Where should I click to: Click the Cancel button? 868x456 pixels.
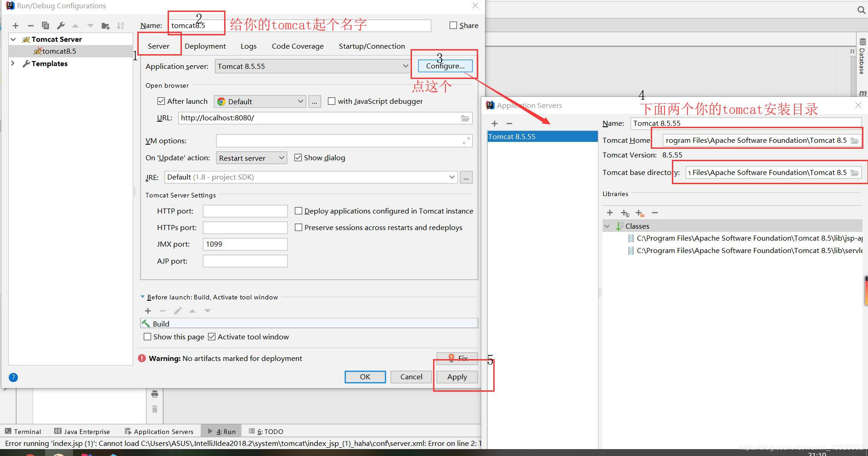[x=411, y=377]
